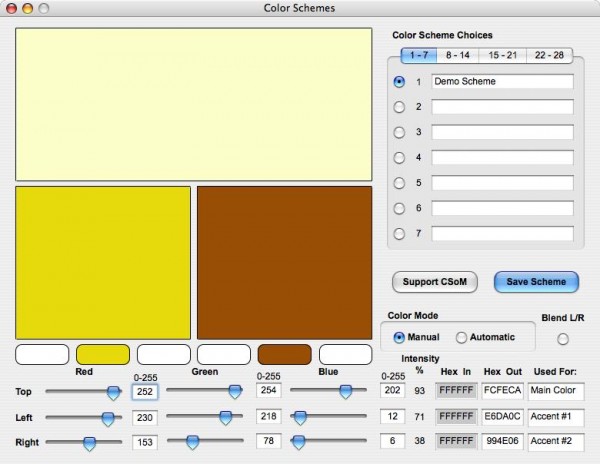Click the large yellow left color panel
This screenshot has height=464, width=600.
point(103,262)
